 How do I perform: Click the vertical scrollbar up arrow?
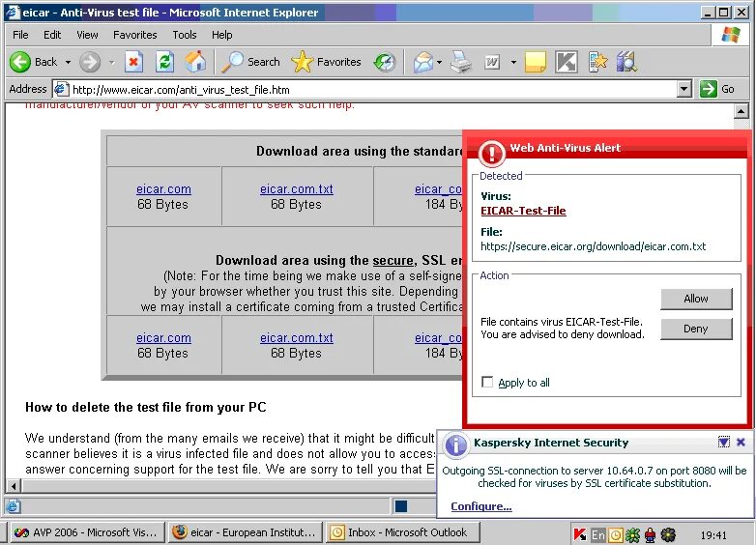pos(741,112)
